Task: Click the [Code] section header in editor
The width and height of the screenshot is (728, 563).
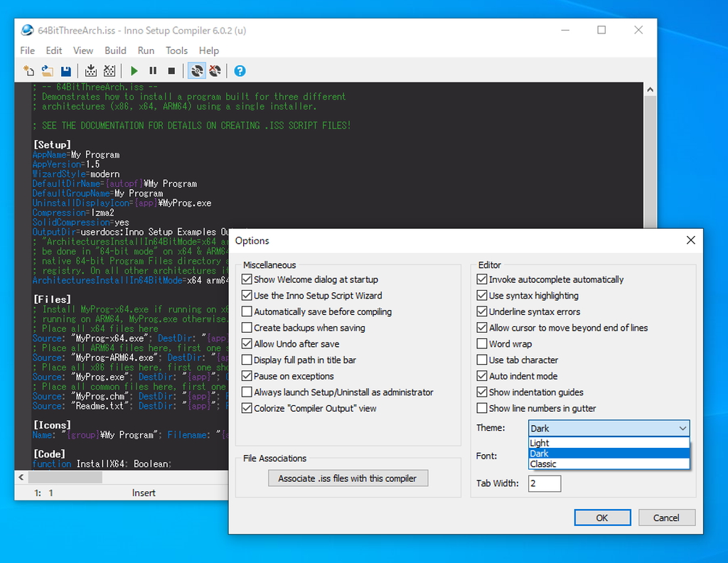Action: pyautogui.click(x=49, y=454)
